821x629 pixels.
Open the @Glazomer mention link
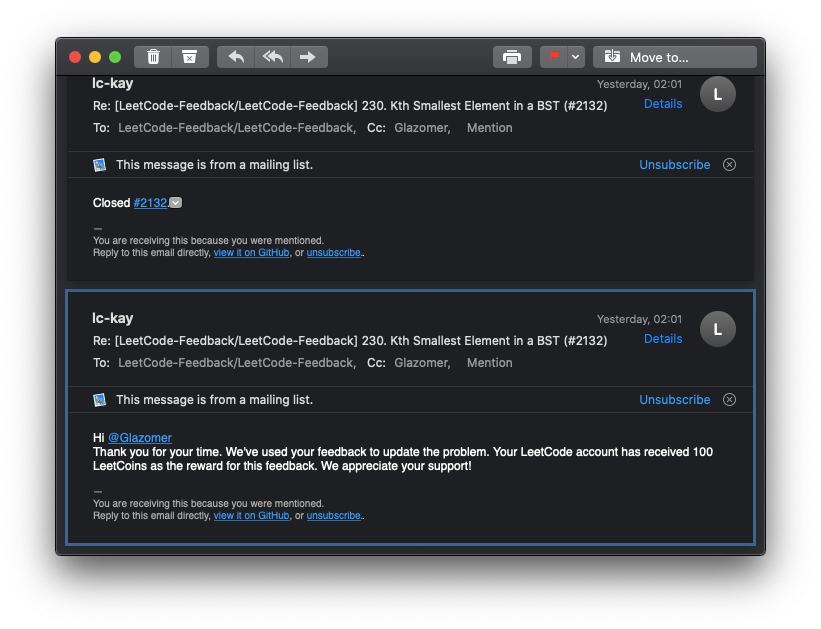[x=140, y=438]
